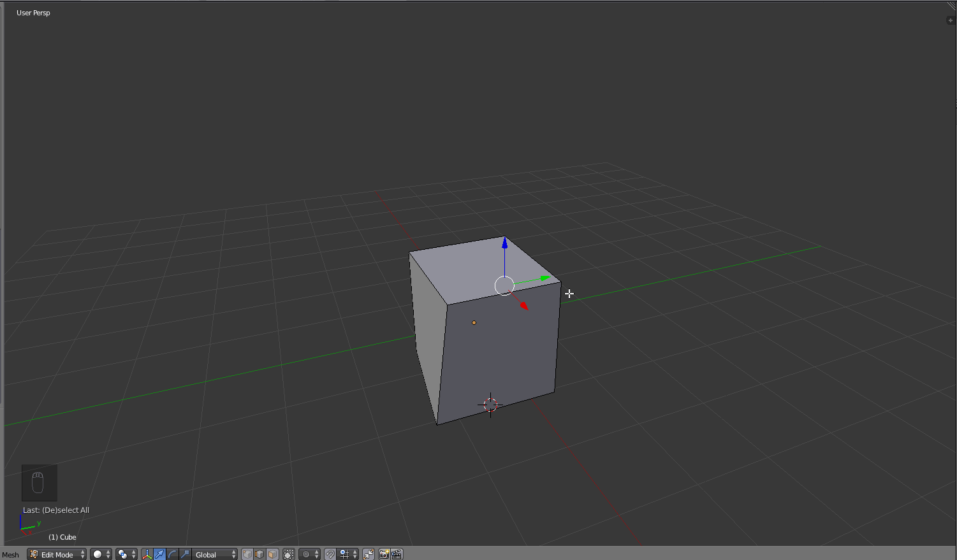Image resolution: width=957 pixels, height=560 pixels.
Task: Click the blue Z-axis manipulator arrow
Action: pos(505,243)
